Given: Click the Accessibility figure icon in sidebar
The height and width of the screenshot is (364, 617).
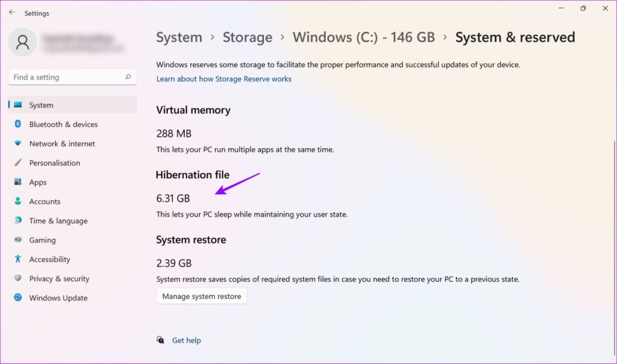Looking at the screenshot, I should click(18, 259).
